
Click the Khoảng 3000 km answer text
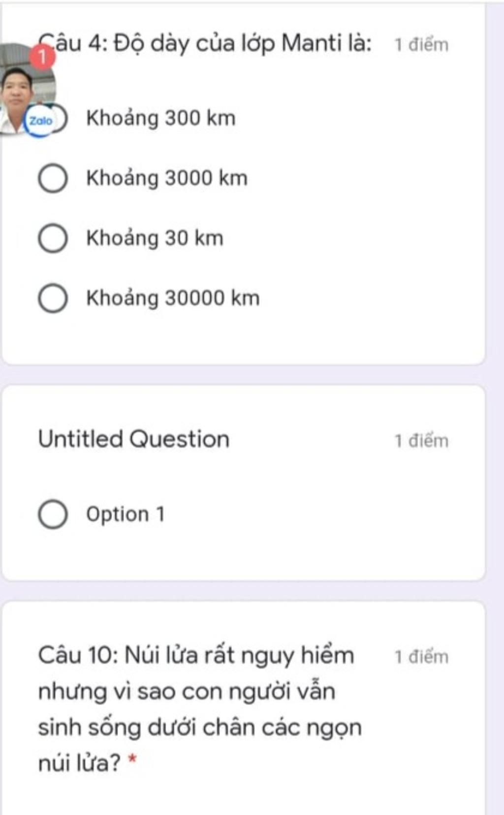167,178
